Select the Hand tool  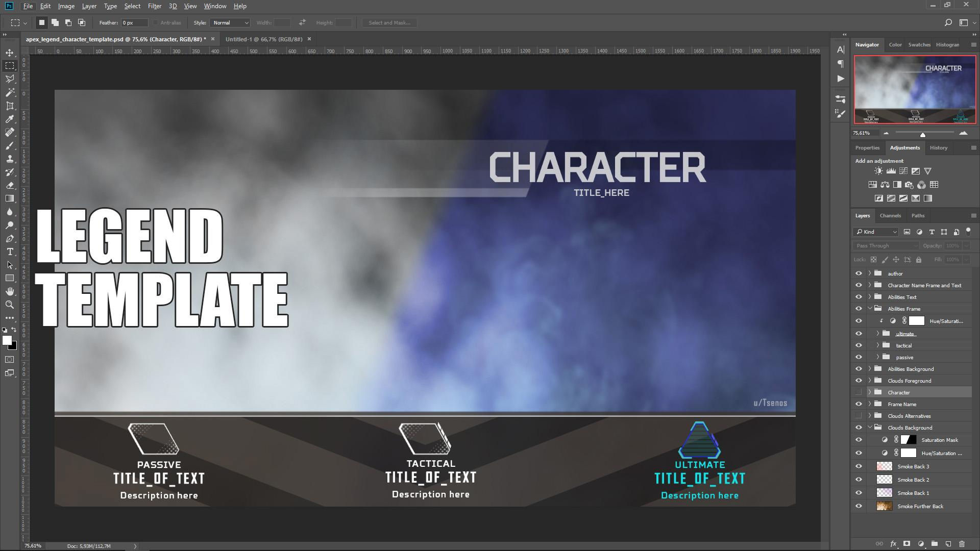(x=10, y=291)
